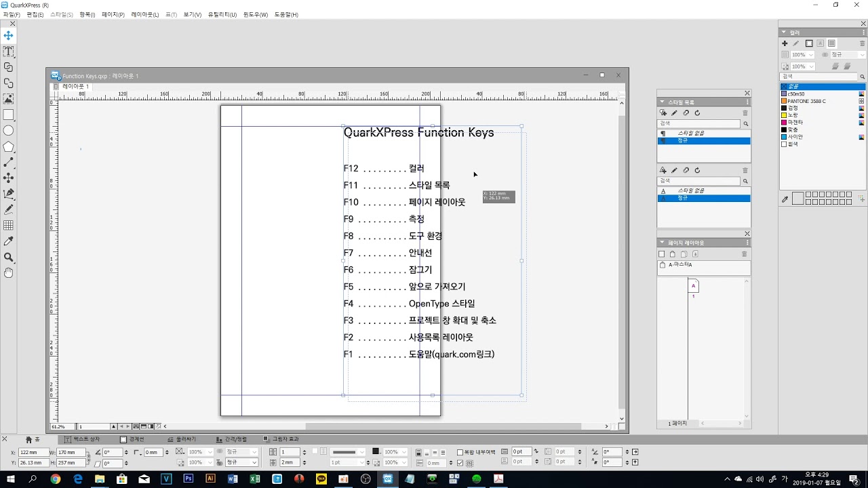Collapse the 스타일 목록 panel
Screen dimensions: 868x488
coord(663,102)
